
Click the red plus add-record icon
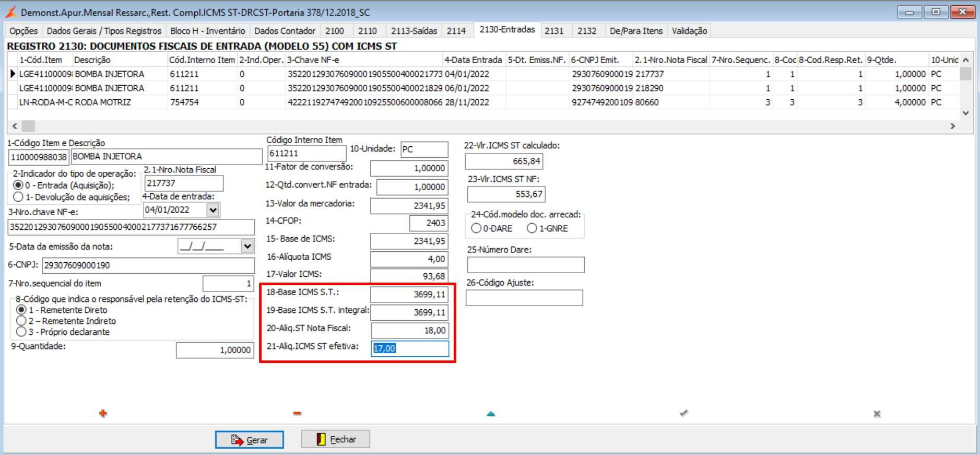click(103, 413)
